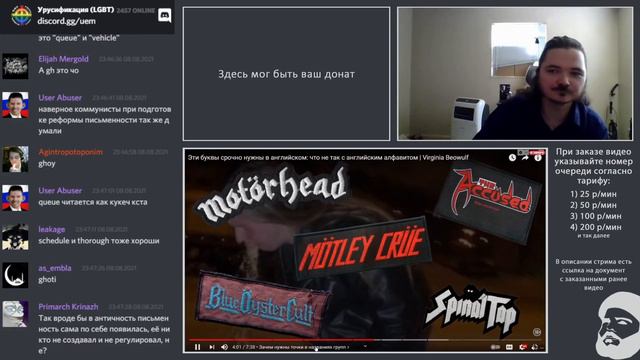Skip to the next video
The height and width of the screenshot is (360, 640).
(x=211, y=347)
